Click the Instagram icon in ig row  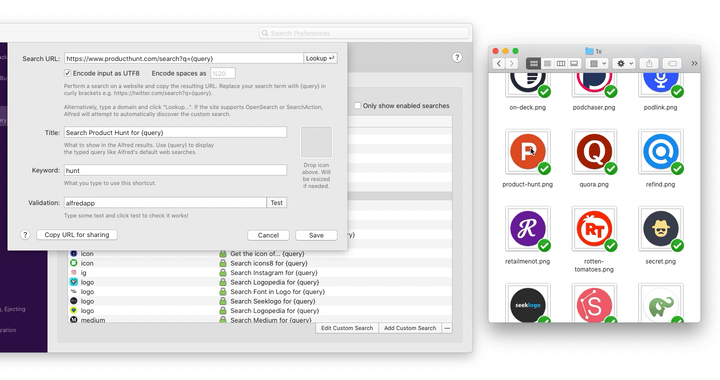click(x=73, y=273)
